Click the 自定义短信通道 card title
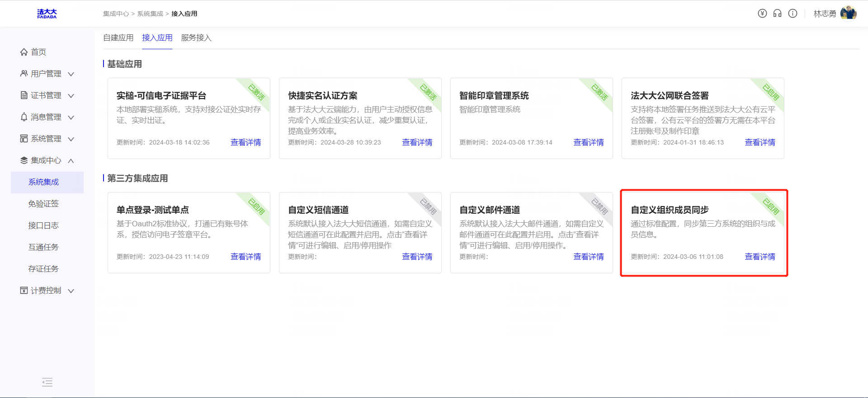The image size is (868, 398). [318, 210]
